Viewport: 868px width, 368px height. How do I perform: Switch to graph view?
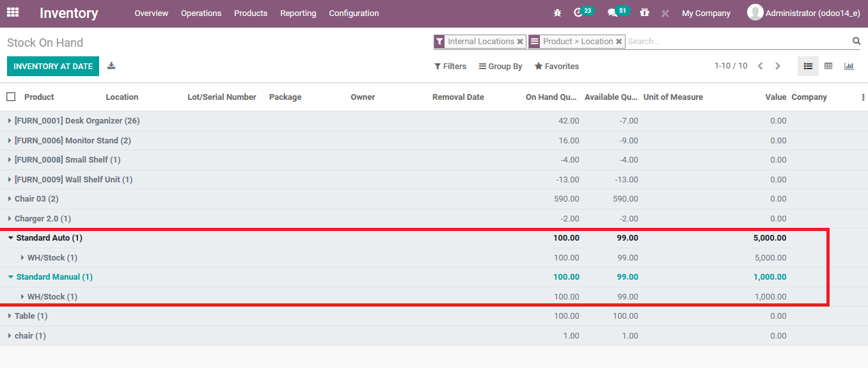849,66
